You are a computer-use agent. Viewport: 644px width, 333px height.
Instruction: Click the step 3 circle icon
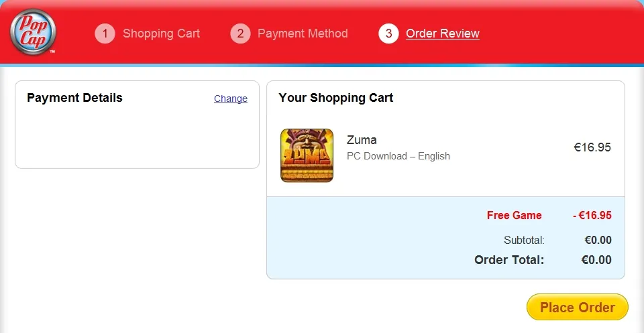click(x=388, y=34)
